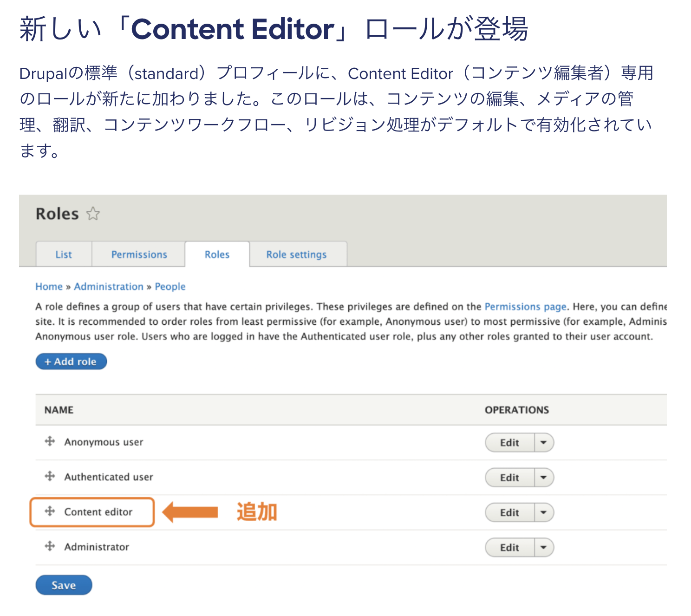Open the dropdown arrow next to Anonymous user Edit

pos(544,443)
